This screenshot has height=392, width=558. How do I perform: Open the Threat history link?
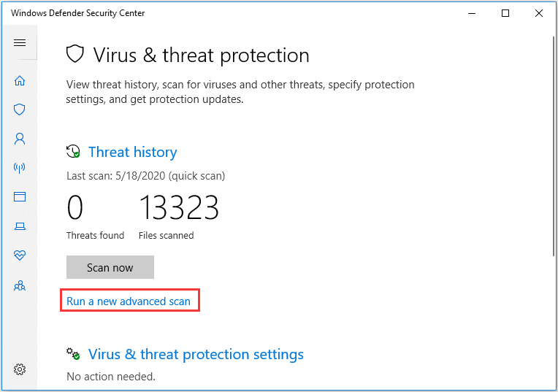click(x=132, y=153)
